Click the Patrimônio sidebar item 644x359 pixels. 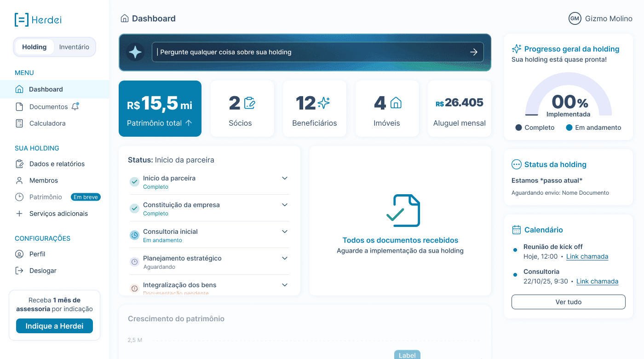point(45,197)
